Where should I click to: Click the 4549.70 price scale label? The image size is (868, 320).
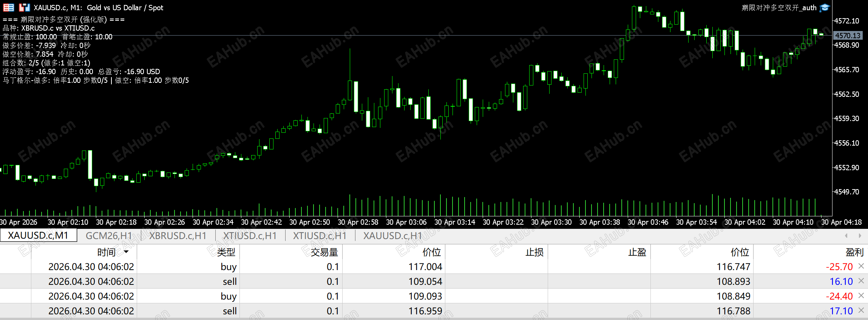846,192
